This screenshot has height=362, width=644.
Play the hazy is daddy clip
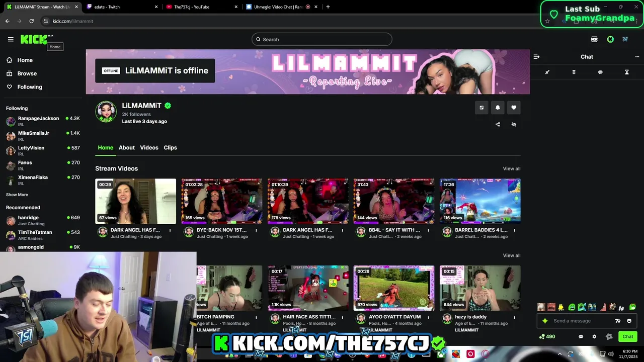[480, 288]
